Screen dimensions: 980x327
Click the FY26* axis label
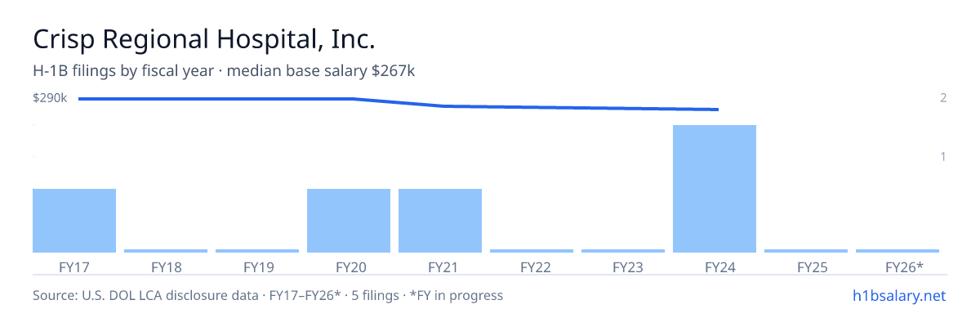904,267
